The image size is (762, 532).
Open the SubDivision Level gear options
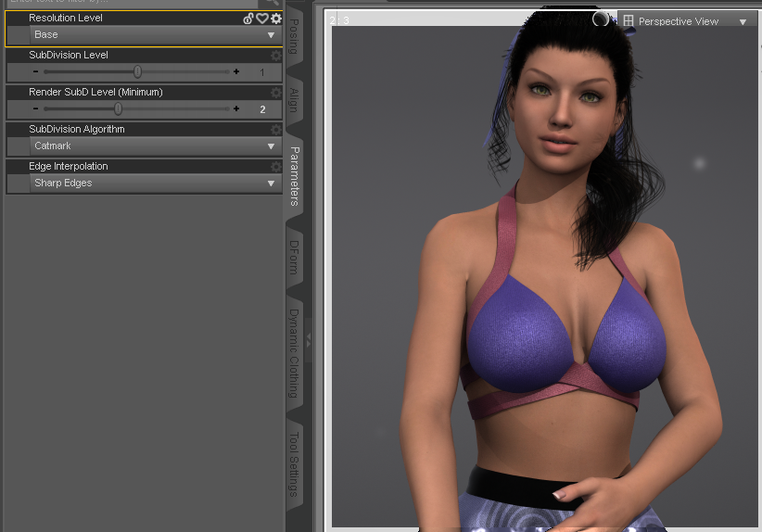click(x=276, y=56)
